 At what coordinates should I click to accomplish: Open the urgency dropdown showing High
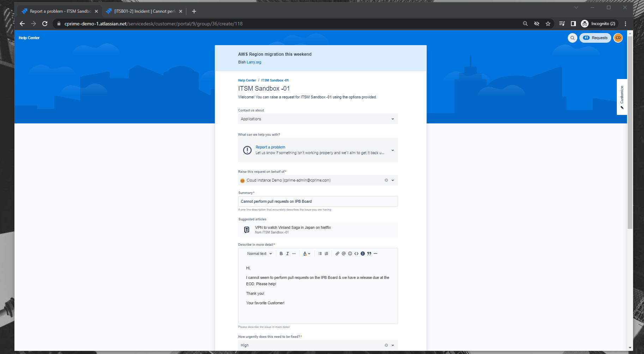coord(393,345)
